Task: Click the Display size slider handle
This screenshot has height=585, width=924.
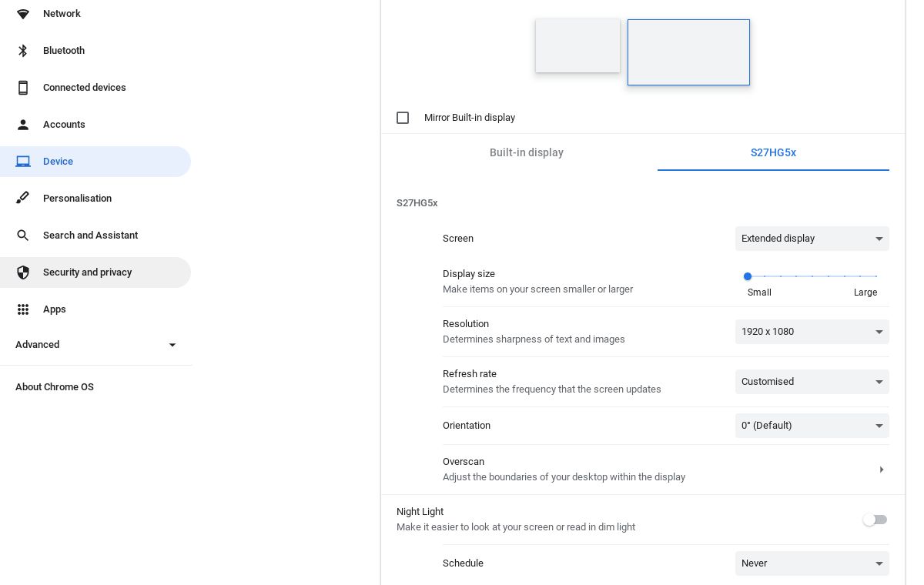Action: [748, 276]
